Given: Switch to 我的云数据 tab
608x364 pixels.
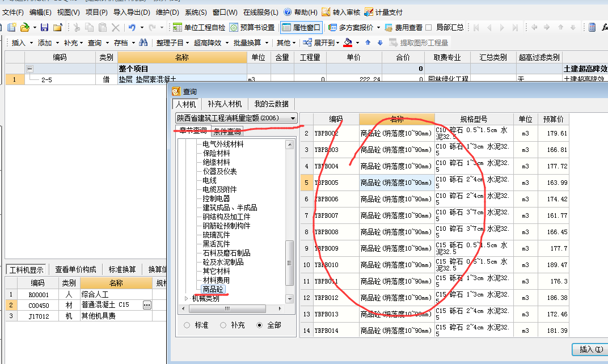Looking at the screenshot, I should click(272, 104).
